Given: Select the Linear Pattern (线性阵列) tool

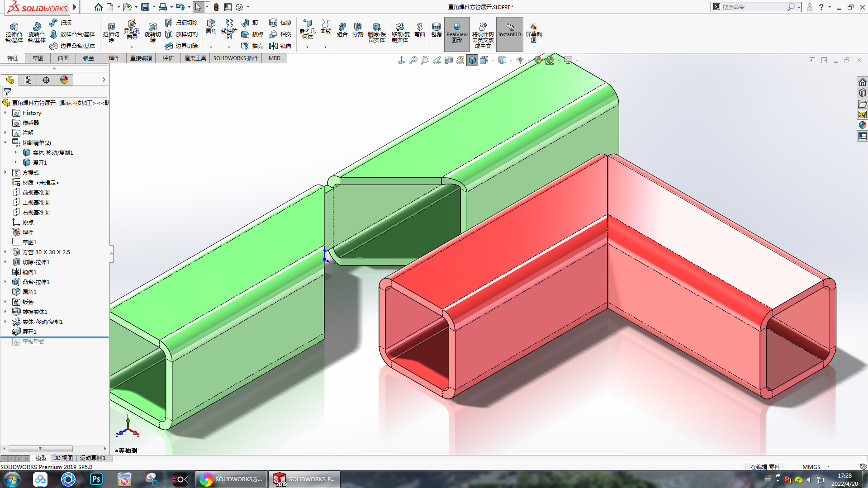Looking at the screenshot, I should click(x=229, y=29).
